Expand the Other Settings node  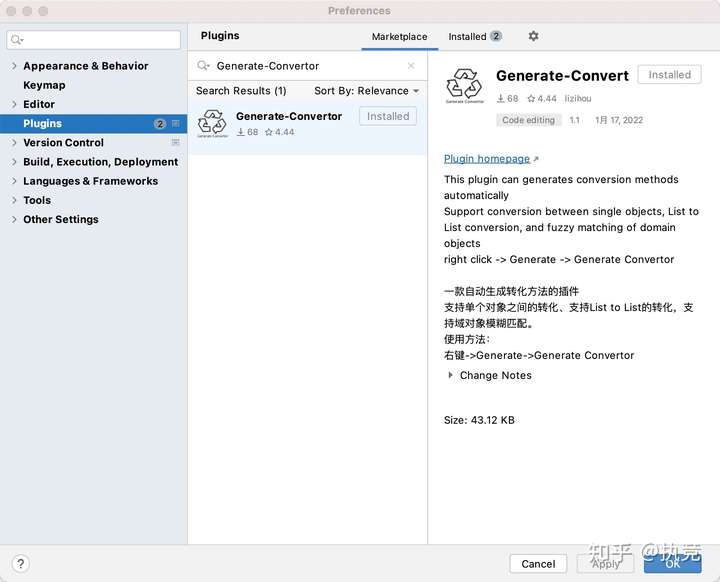(x=14, y=220)
